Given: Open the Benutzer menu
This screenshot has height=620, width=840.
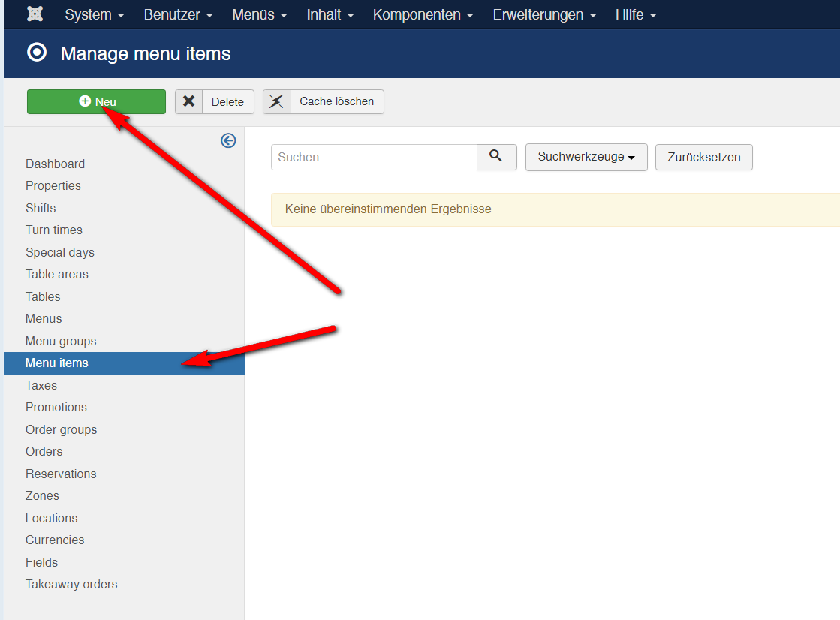Looking at the screenshot, I should [x=178, y=14].
